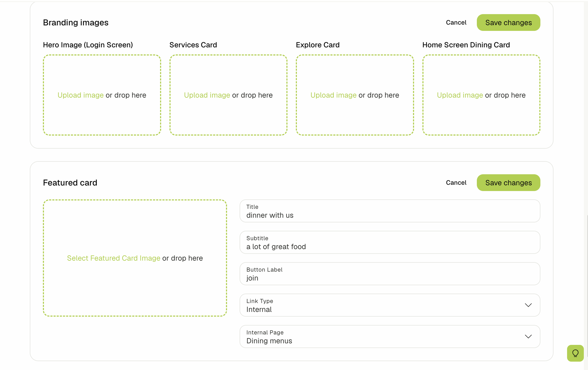Expand the Link Type dropdown chevron

click(528, 305)
